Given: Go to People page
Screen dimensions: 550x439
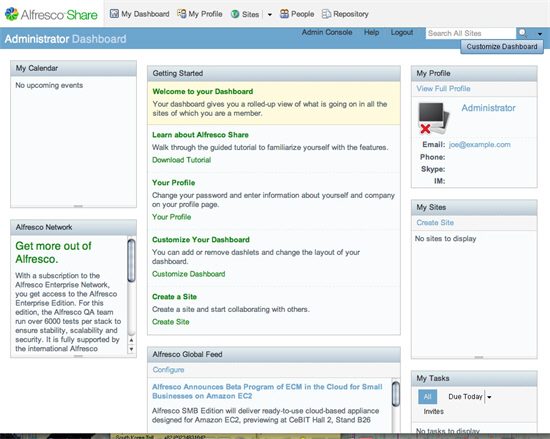Looking at the screenshot, I should 302,14.
